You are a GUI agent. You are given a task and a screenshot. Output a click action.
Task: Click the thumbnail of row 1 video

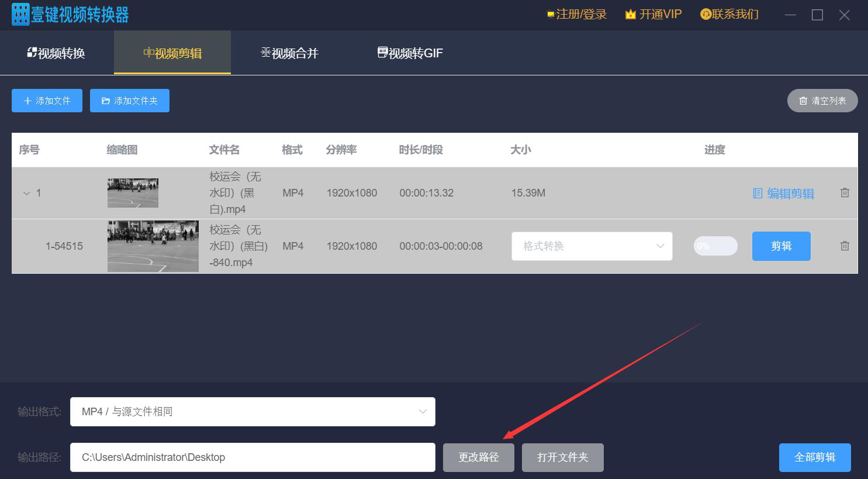pos(133,193)
